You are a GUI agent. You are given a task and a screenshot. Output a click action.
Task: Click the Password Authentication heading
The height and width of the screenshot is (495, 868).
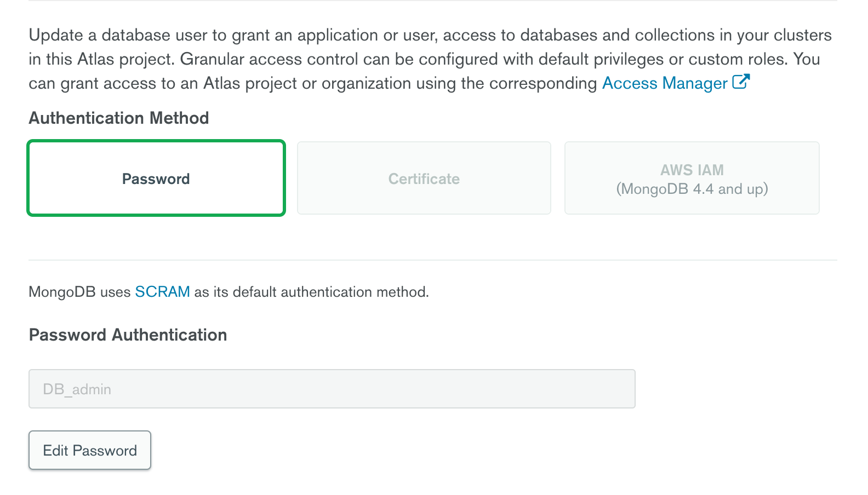click(128, 335)
